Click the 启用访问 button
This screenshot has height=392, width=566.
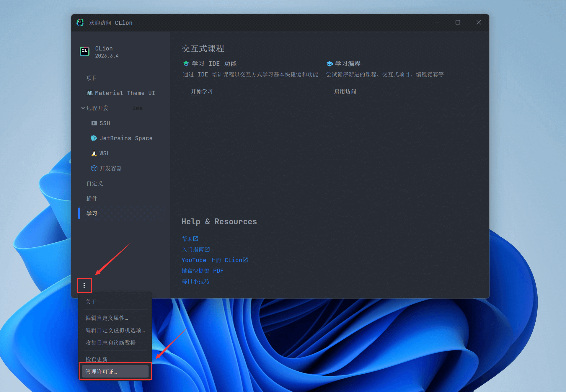pos(345,92)
